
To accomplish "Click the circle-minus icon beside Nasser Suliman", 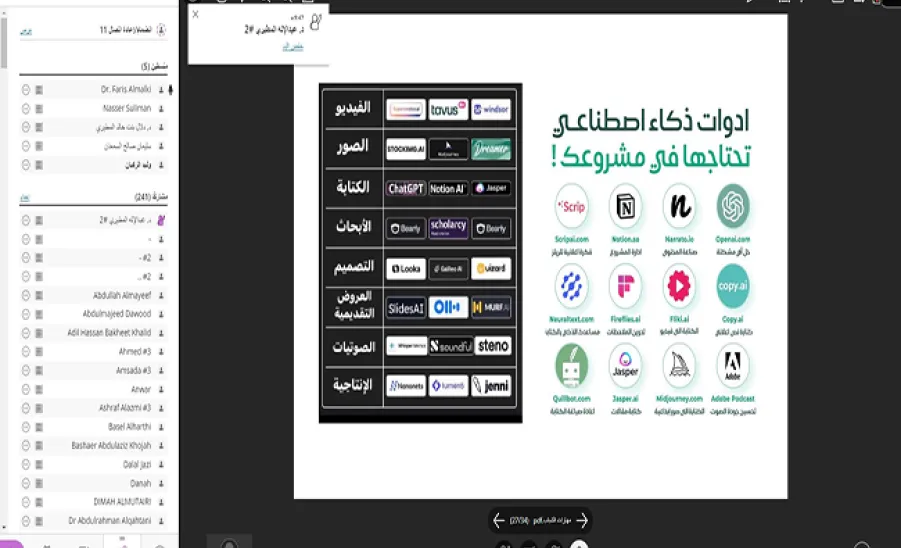I will 26,109.
